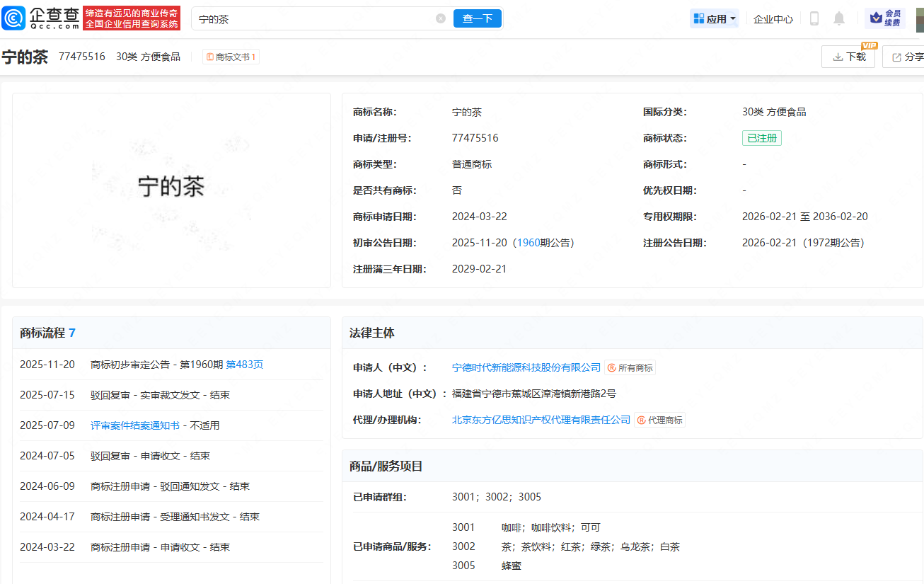Image resolution: width=924 pixels, height=584 pixels.
Task: Open the 1960 announcement issue link
Action: pyautogui.click(x=529, y=243)
